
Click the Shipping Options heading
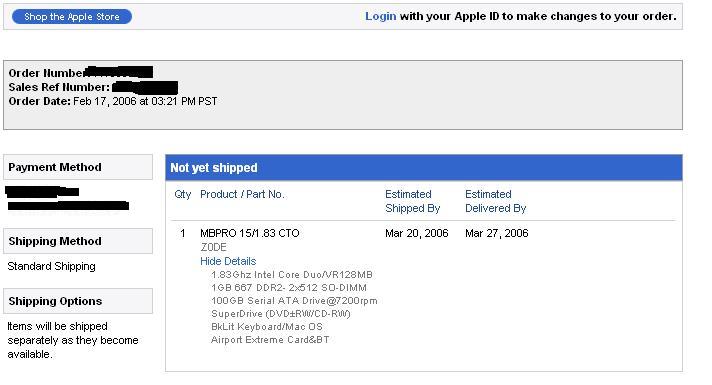(x=78, y=301)
